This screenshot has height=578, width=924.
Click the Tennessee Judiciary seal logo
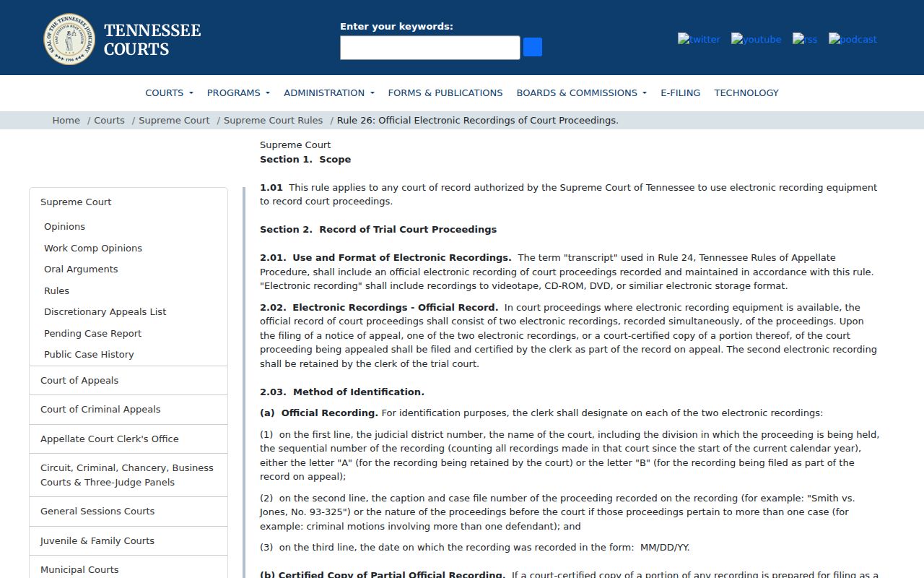pyautogui.click(x=69, y=39)
